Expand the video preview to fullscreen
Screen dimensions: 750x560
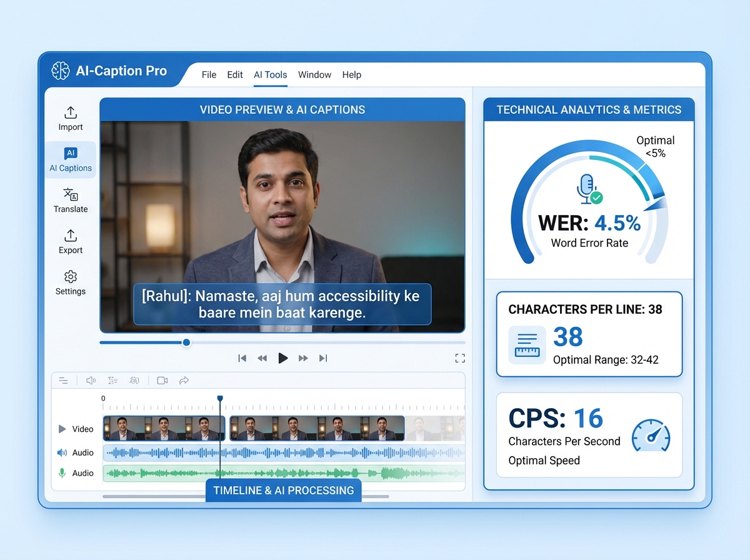point(460,358)
